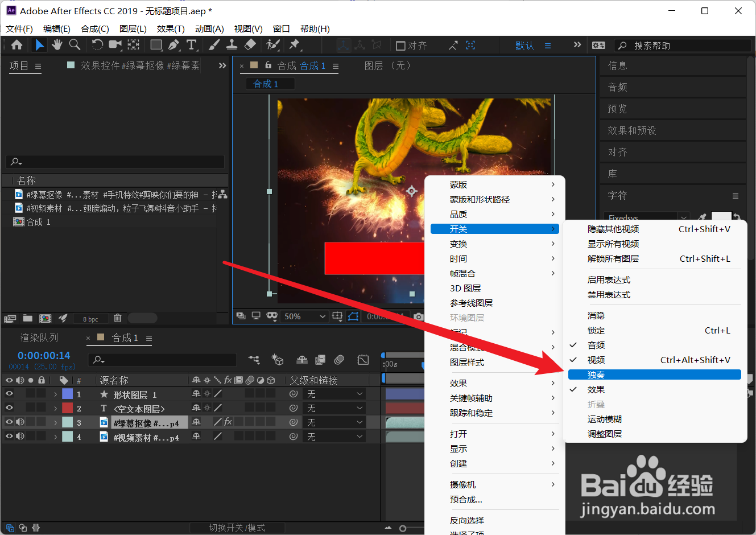The image size is (756, 535).
Task: Open the Fixedsys font dropdown
Action: tap(647, 217)
